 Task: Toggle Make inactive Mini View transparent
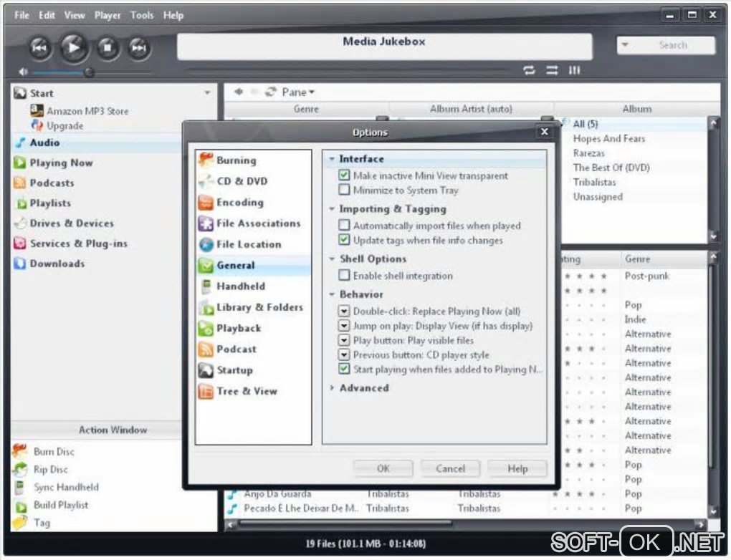click(344, 175)
